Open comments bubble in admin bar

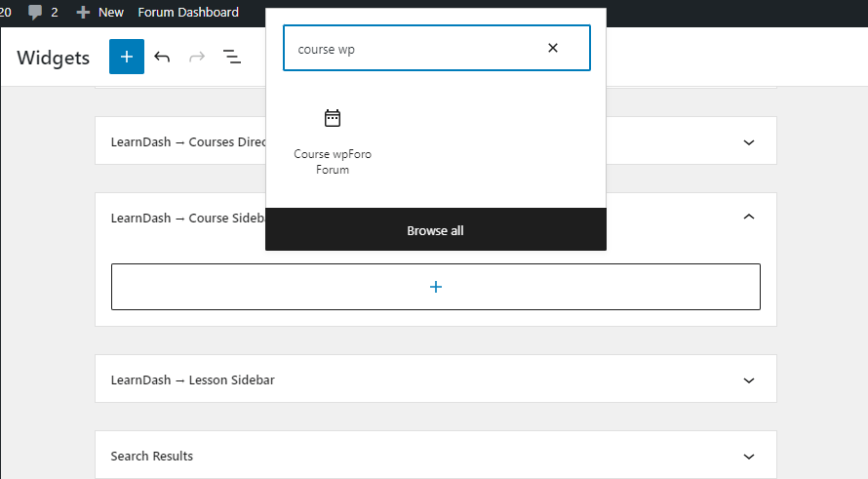36,13
